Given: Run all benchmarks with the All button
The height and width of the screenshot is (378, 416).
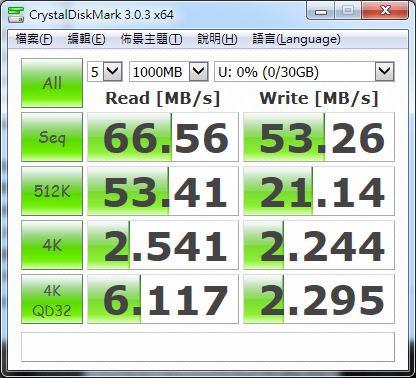Looking at the screenshot, I should 52,83.
